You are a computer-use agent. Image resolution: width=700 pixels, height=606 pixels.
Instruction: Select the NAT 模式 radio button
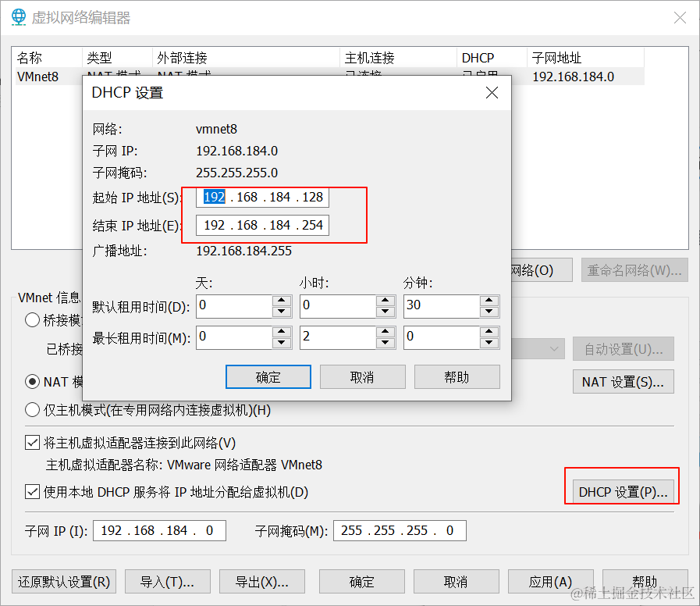point(32,382)
